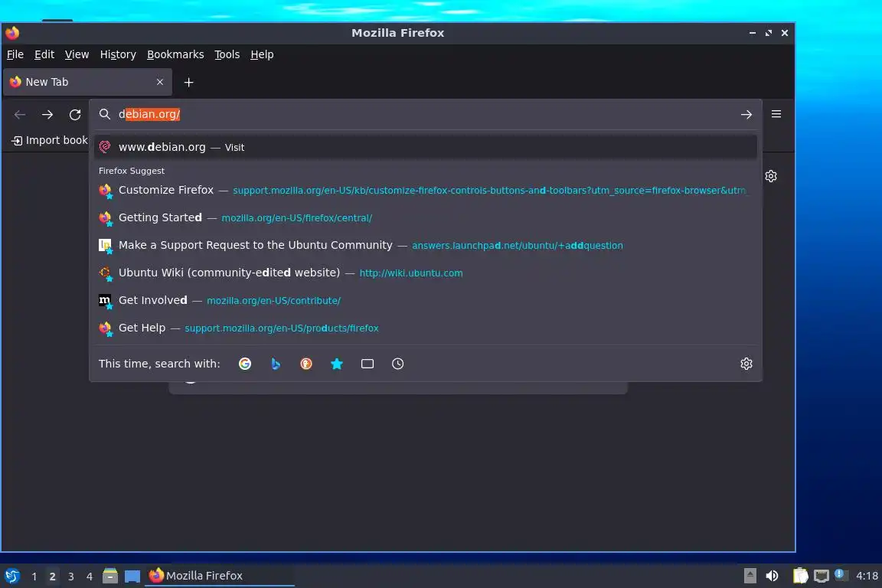This screenshot has height=588, width=882.
Task: Open new tab plus button
Action: [188, 82]
